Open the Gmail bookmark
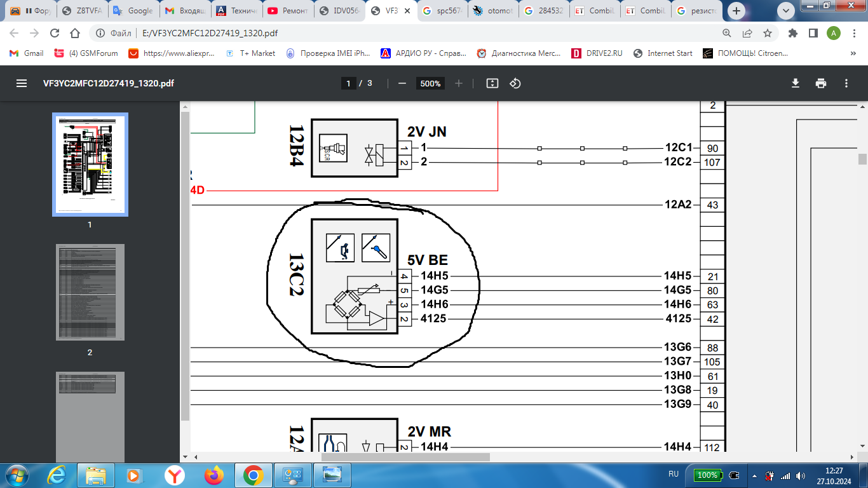The height and width of the screenshot is (488, 868). point(27,53)
